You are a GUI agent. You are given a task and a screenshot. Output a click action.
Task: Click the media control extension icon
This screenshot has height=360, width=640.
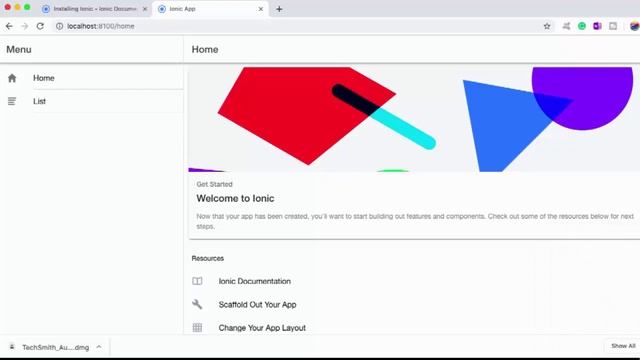point(566,26)
